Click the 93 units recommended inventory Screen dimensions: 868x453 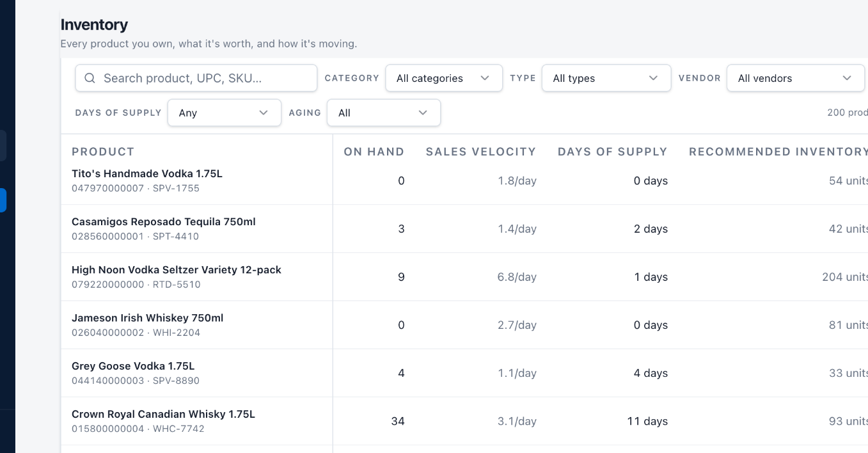[x=848, y=421]
